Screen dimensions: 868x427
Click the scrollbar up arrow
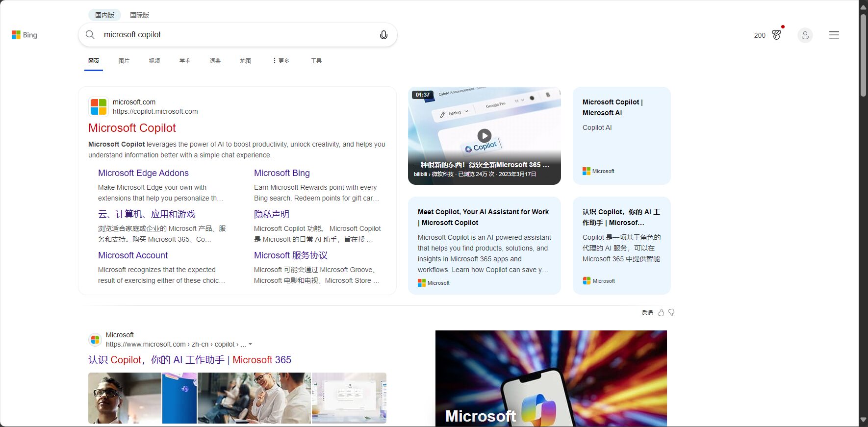pyautogui.click(x=863, y=7)
